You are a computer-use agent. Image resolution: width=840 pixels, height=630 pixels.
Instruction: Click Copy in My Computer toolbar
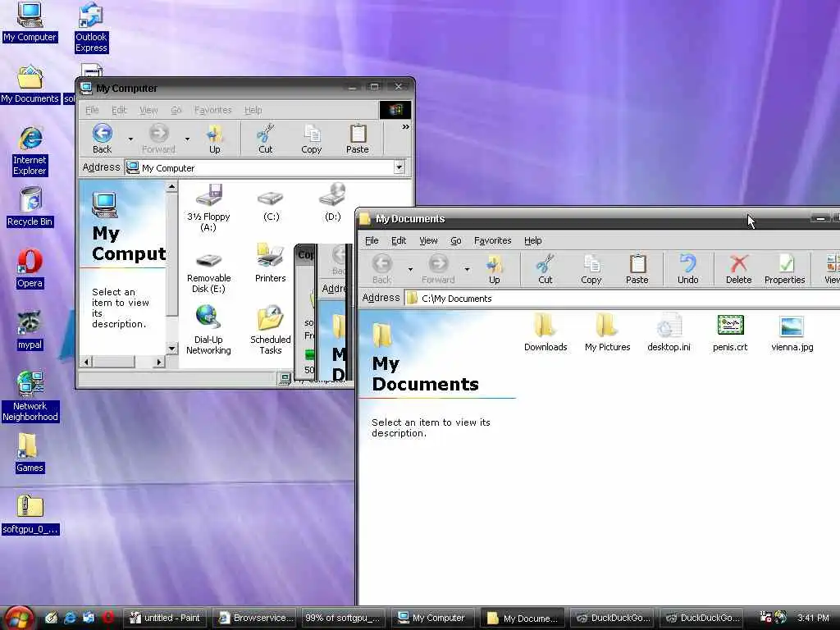pyautogui.click(x=311, y=139)
